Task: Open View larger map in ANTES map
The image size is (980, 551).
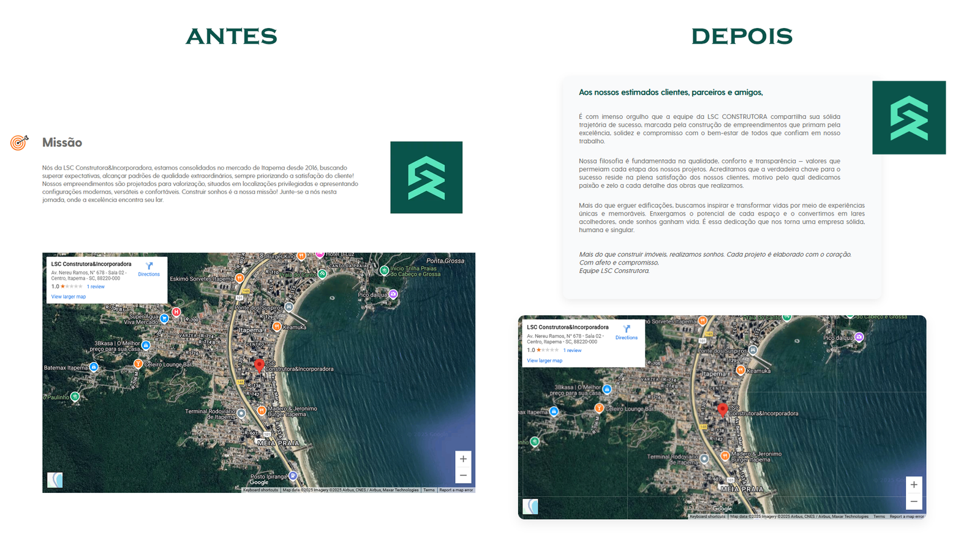Action: pos(68,297)
